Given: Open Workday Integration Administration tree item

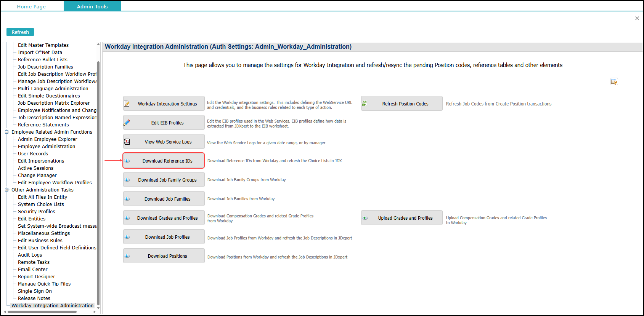Looking at the screenshot, I should tap(52, 306).
